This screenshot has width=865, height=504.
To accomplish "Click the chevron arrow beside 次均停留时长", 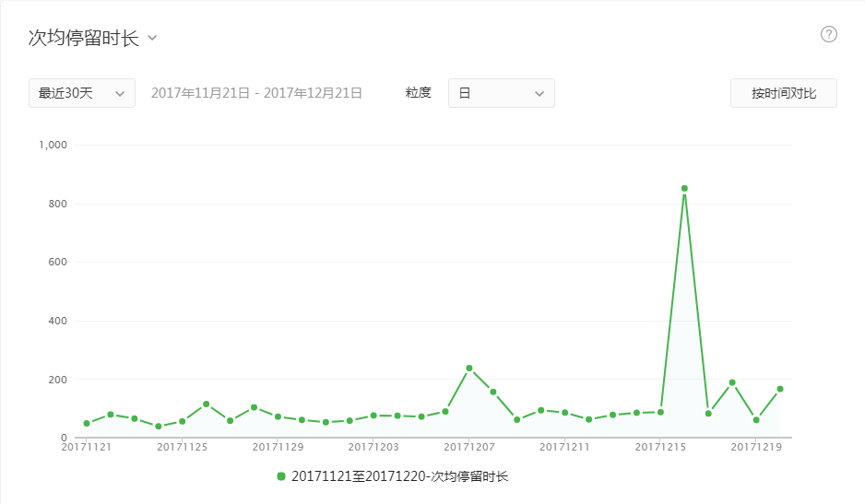I will [x=152, y=39].
